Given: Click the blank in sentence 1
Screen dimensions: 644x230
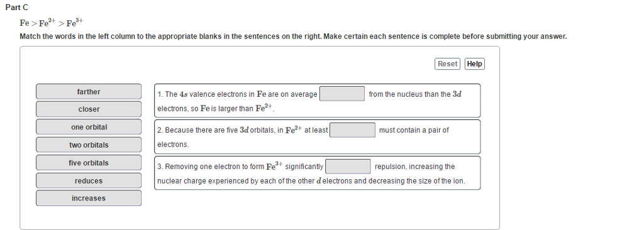Looking at the screenshot, I should pos(342,94).
